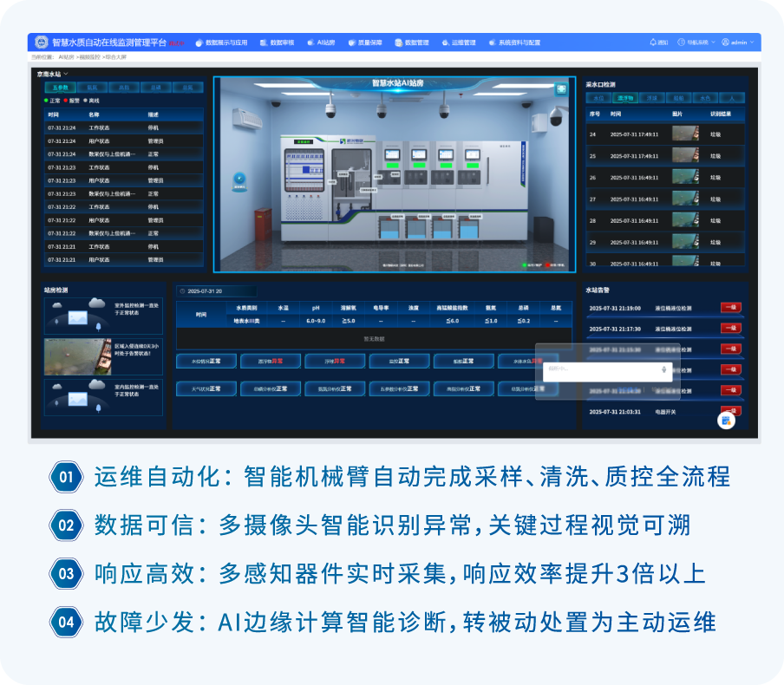Screen dimensions: 784x685
Task: Click the round blue icon left of the station cabinet
Action: coord(238,179)
